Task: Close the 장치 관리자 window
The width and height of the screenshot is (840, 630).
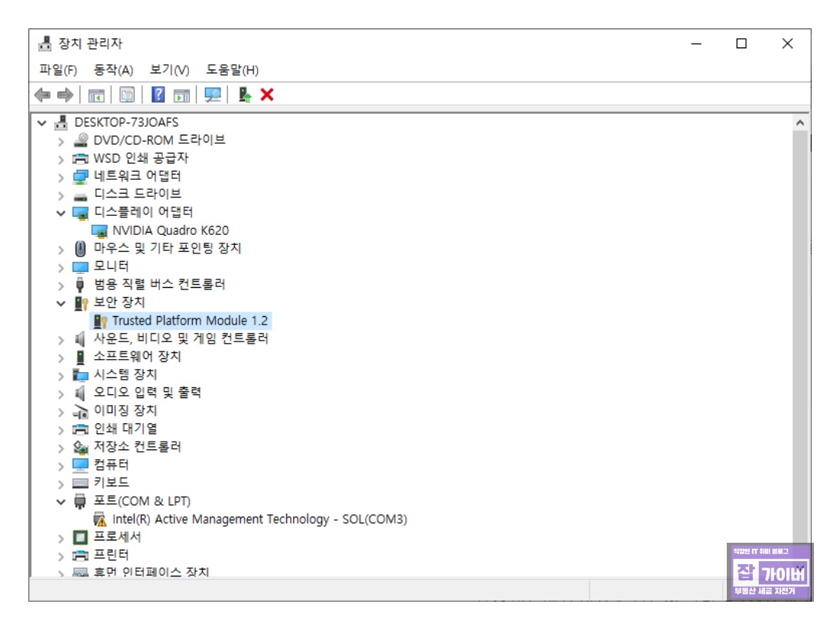Action: (787, 44)
